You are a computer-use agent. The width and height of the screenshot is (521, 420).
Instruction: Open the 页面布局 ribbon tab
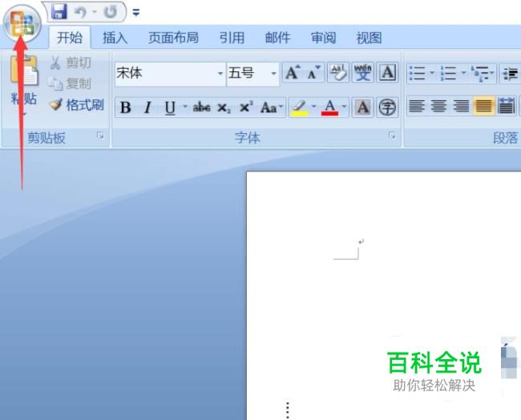(x=173, y=38)
